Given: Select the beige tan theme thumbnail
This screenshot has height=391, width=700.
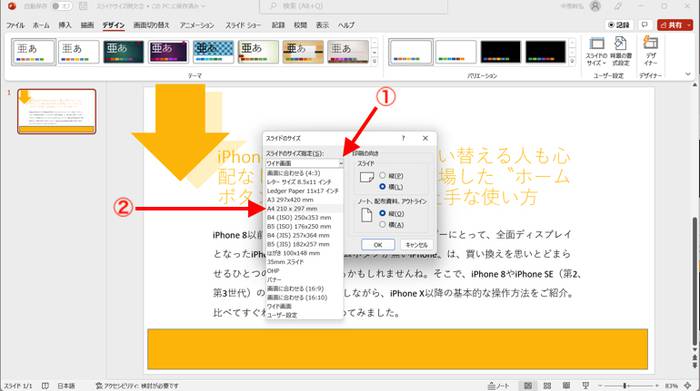Looking at the screenshot, I should click(x=303, y=52).
